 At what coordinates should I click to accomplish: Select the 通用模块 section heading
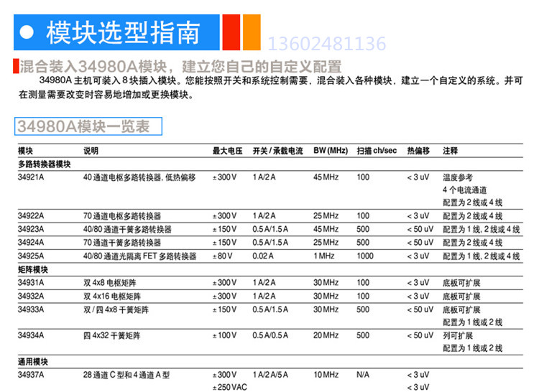point(33,361)
